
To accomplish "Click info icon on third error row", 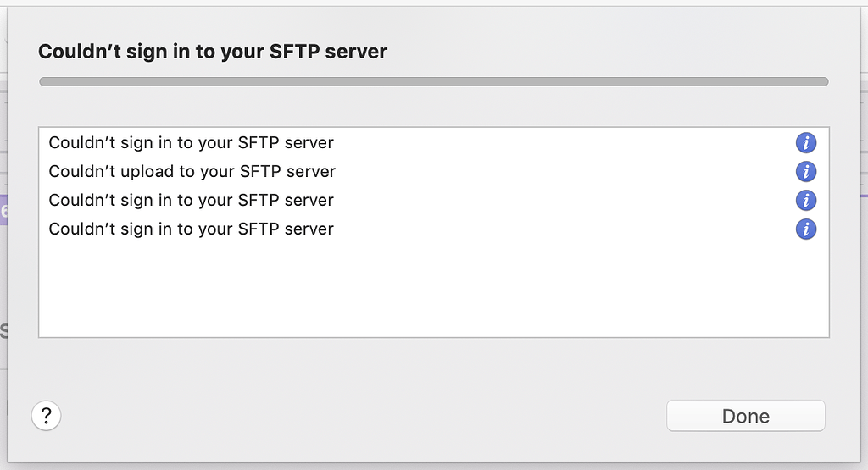I will click(805, 201).
